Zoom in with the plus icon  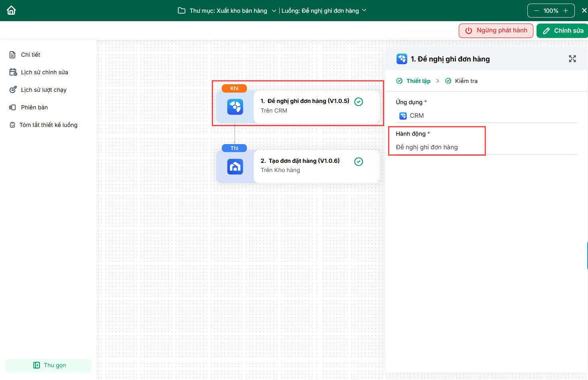[x=566, y=11]
